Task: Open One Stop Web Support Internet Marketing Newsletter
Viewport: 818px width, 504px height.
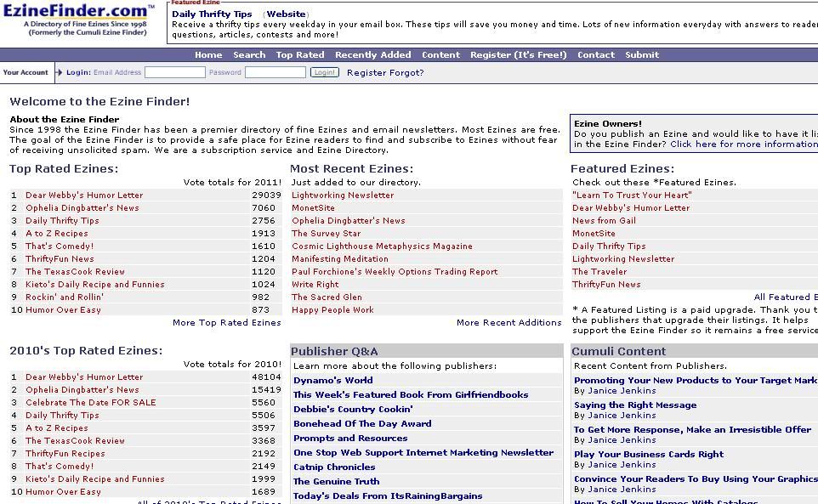Action: 423,452
